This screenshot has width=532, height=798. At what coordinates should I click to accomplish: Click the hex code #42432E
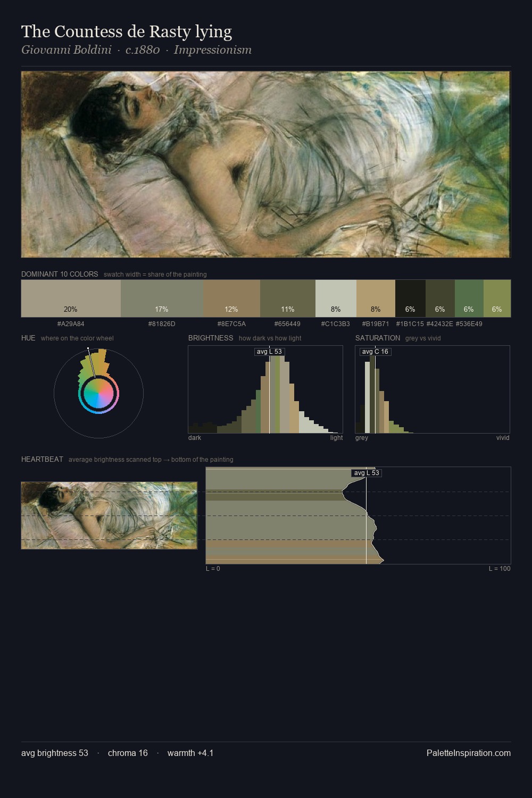pyautogui.click(x=440, y=324)
